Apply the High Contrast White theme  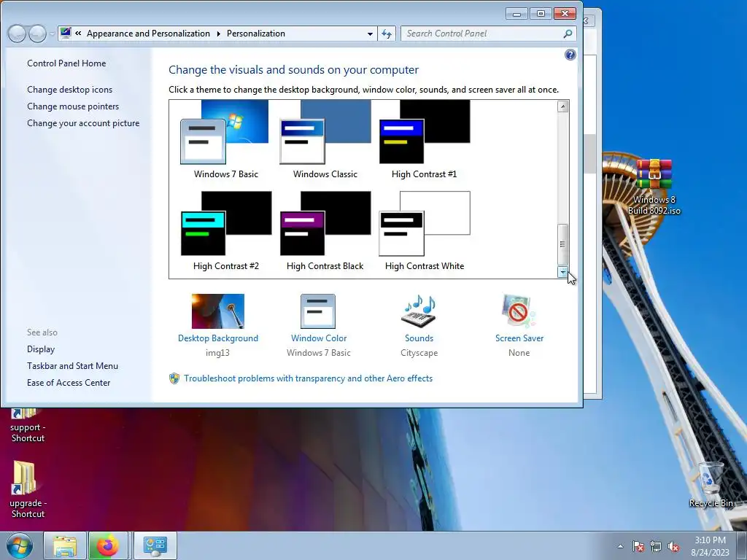point(424,231)
